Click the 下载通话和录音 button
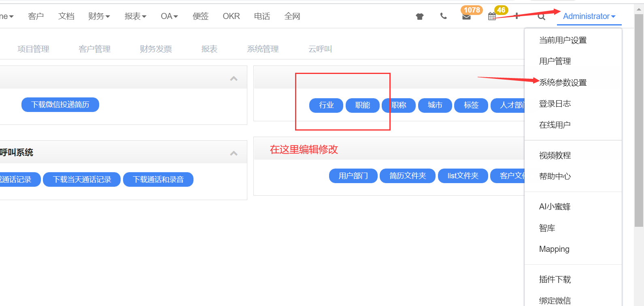644x306 pixels. [158, 179]
